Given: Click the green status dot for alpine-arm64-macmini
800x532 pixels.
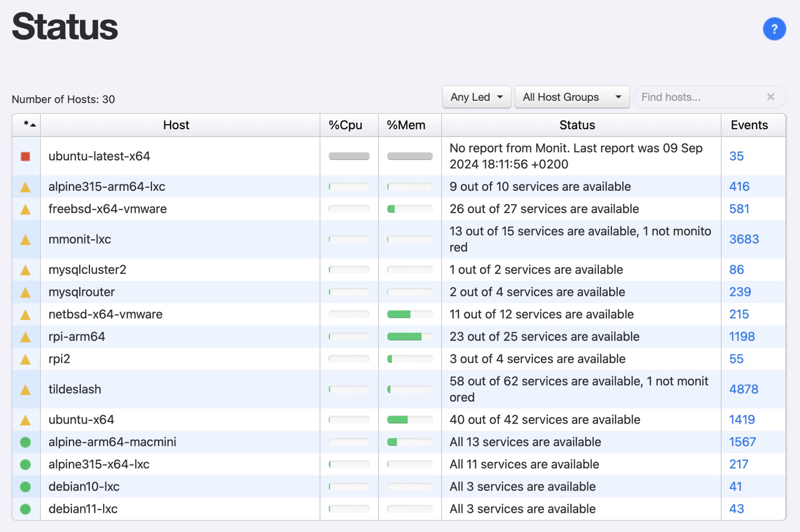Looking at the screenshot, I should [x=26, y=442].
